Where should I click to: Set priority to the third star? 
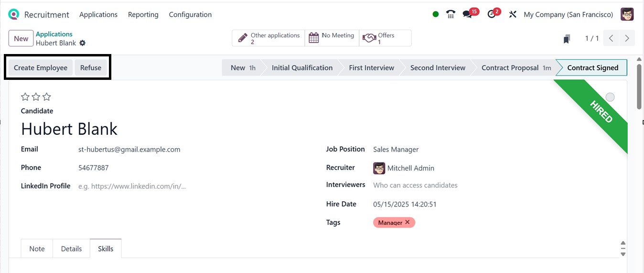tap(47, 97)
